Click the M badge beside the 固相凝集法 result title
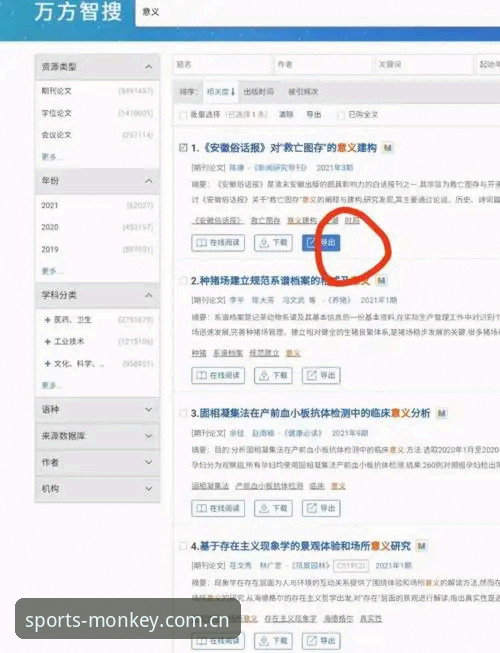 pyautogui.click(x=441, y=413)
